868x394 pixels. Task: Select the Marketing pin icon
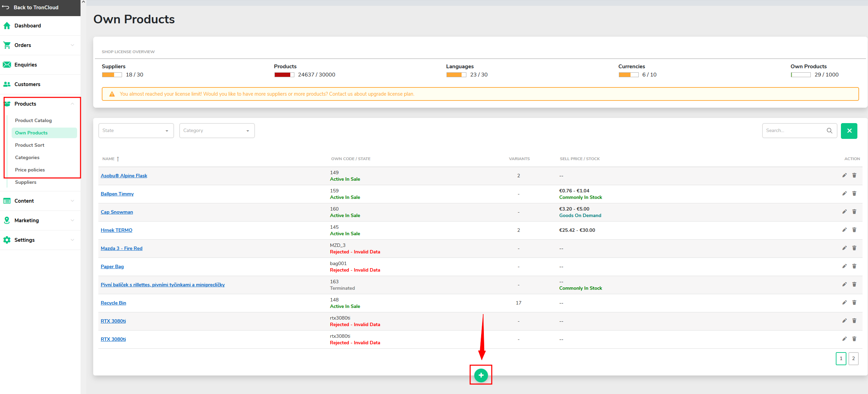click(x=7, y=220)
